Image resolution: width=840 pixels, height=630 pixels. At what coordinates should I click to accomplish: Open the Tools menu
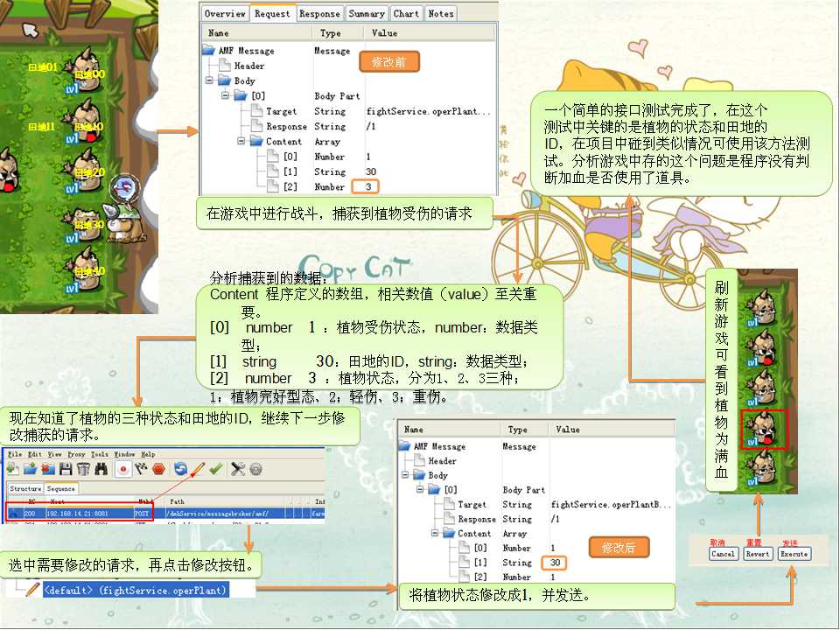coord(100,454)
